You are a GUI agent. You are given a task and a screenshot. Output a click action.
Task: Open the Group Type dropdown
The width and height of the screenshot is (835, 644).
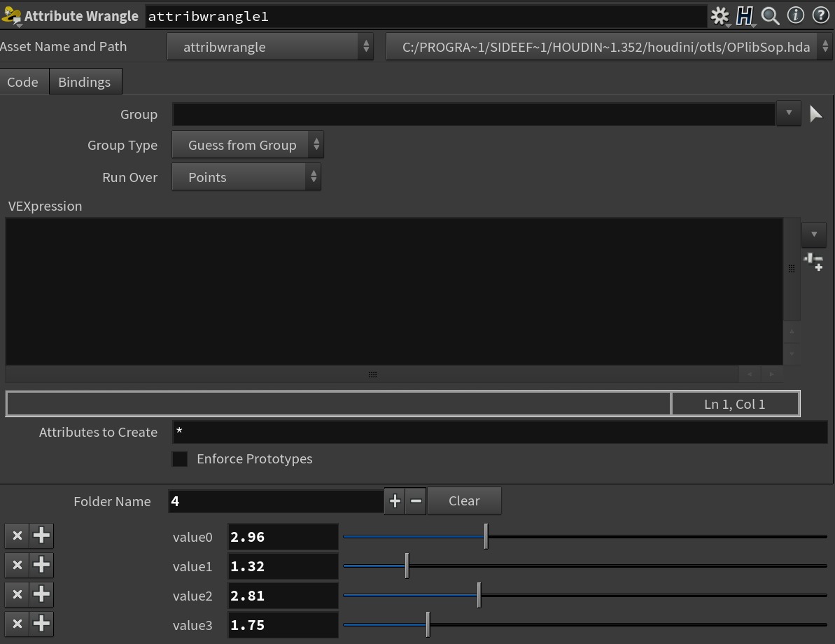pyautogui.click(x=248, y=146)
